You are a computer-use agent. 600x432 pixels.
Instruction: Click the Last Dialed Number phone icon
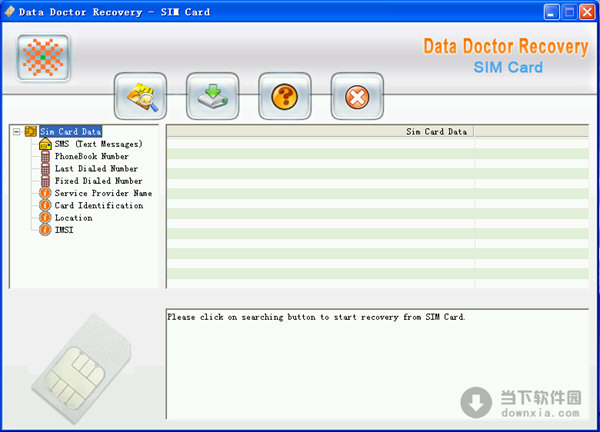click(45, 169)
